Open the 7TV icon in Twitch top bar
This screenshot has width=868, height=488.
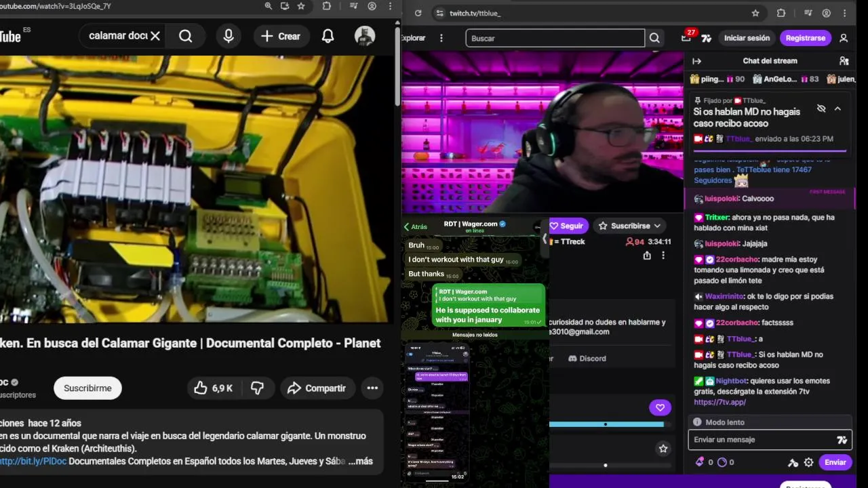[x=707, y=39]
